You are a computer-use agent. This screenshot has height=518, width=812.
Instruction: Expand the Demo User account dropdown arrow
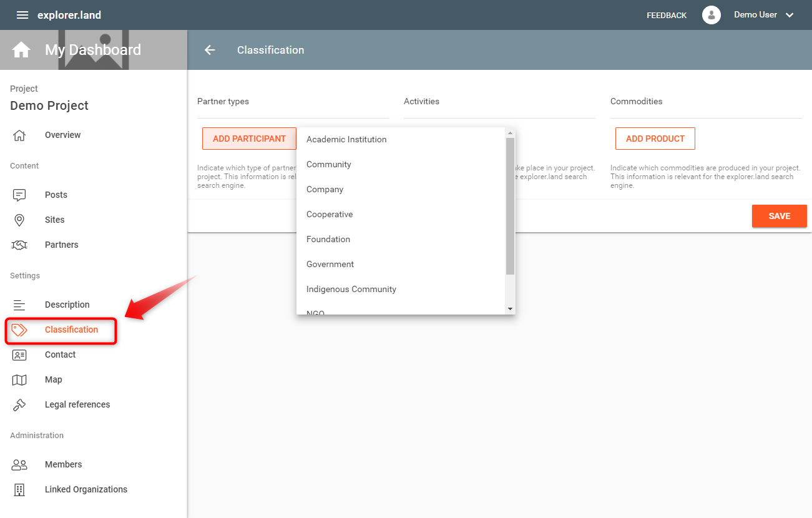pyautogui.click(x=790, y=15)
